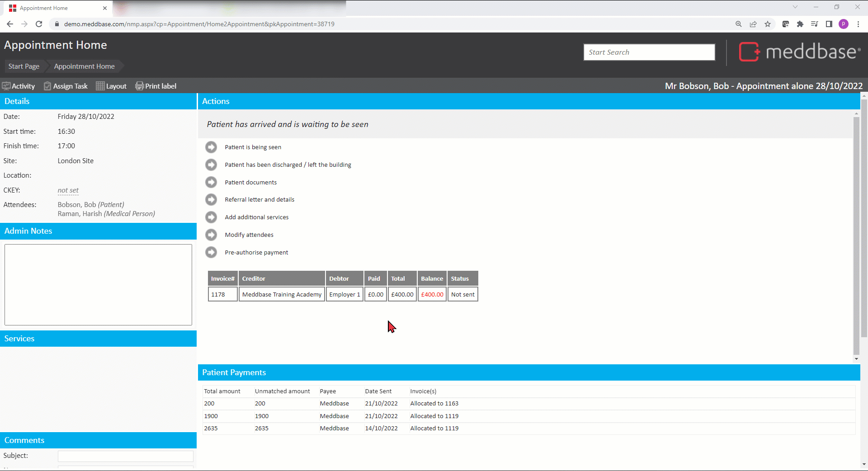Click the Activity toolbar icon

(6, 86)
